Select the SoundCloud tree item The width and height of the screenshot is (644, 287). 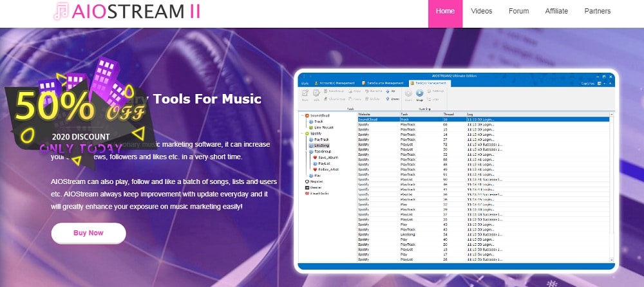pyautogui.click(x=317, y=116)
